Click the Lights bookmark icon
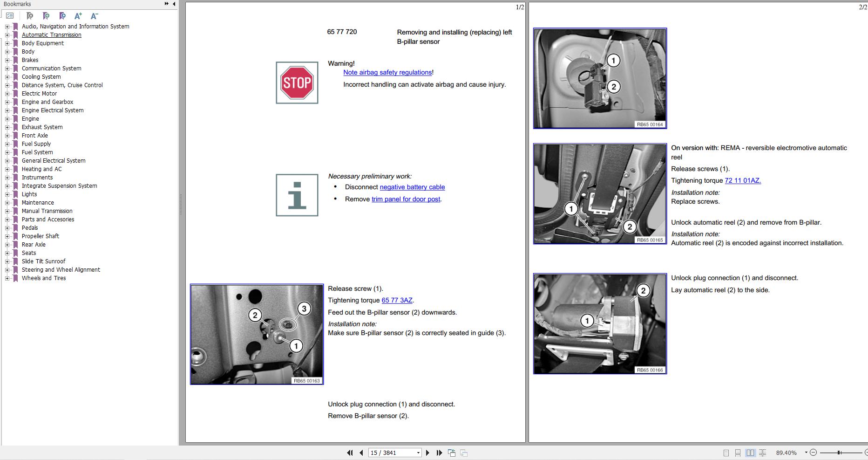This screenshot has height=460, width=868. [x=15, y=194]
